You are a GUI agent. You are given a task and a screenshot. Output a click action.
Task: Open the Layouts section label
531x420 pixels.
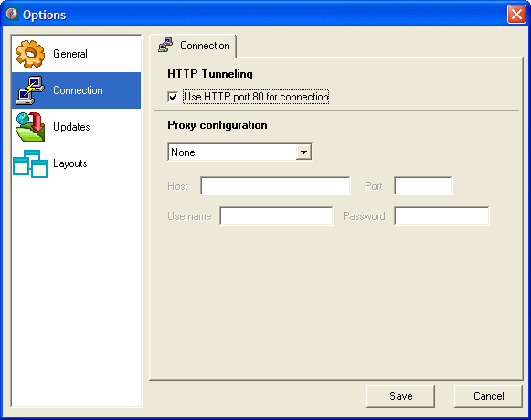pyautogui.click(x=70, y=163)
